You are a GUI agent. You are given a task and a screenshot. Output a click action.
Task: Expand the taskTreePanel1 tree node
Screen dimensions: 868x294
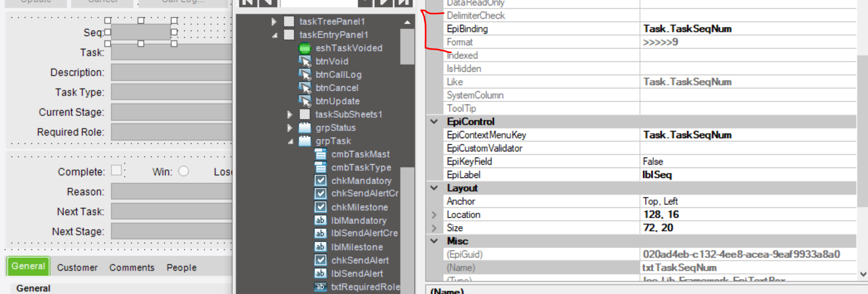click(x=274, y=22)
